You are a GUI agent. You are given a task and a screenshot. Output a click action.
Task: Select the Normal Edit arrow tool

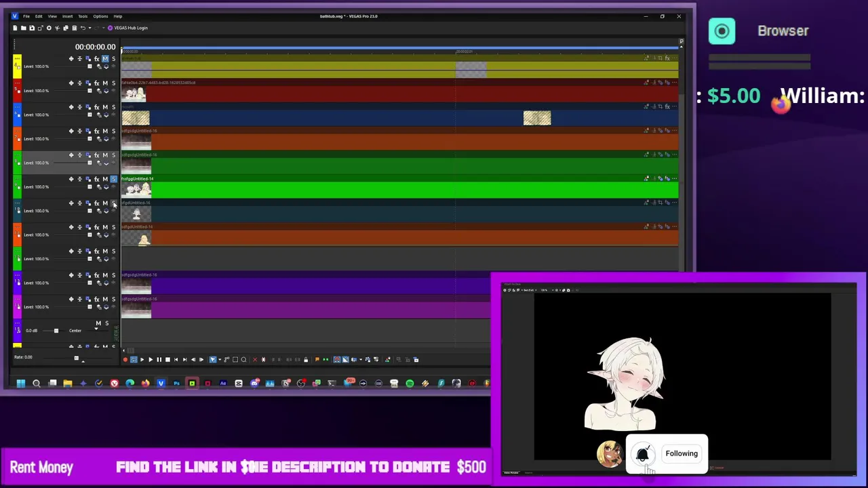tap(213, 360)
